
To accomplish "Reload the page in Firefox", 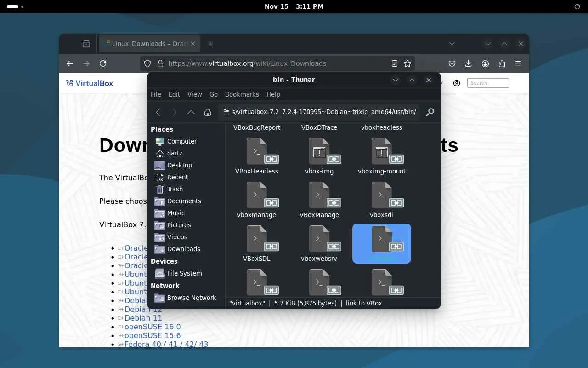I will [x=103, y=63].
